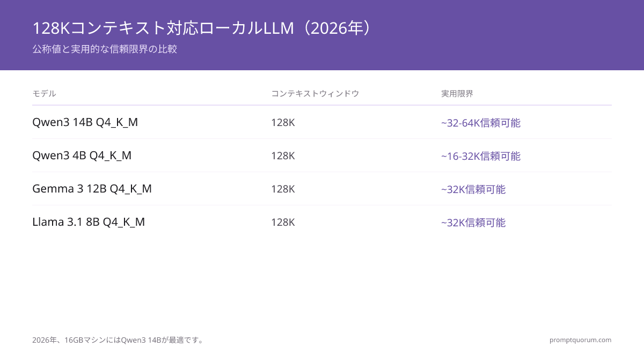Select the 'Qwen3 4B Q4_K_M' model cell
The width and height of the screenshot is (644, 362).
click(x=82, y=156)
